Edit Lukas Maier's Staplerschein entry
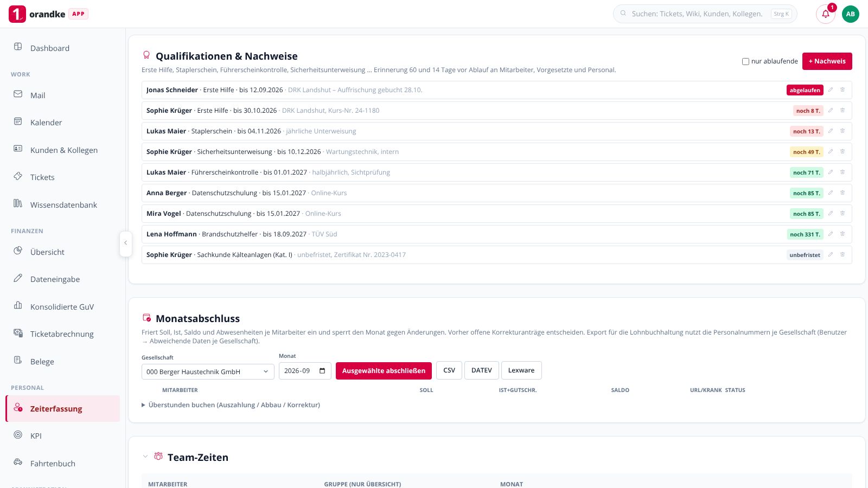868x488 pixels. 831,131
